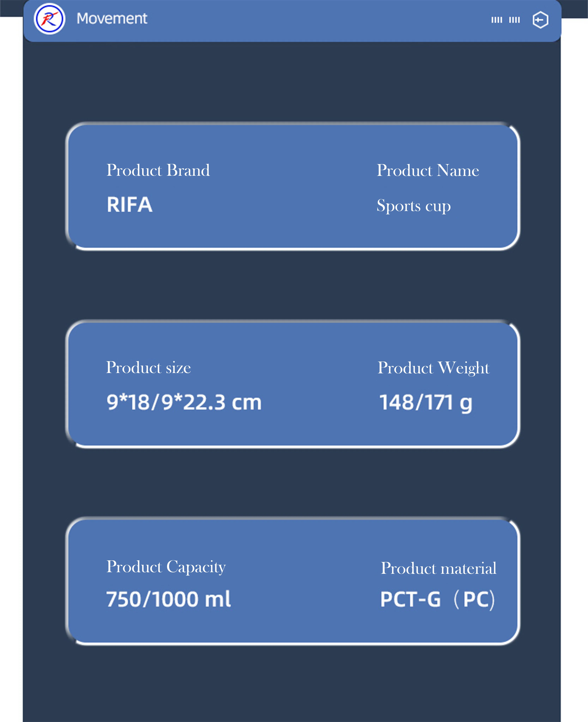Select the Product Name label
The height and width of the screenshot is (722, 588).
[x=428, y=170]
